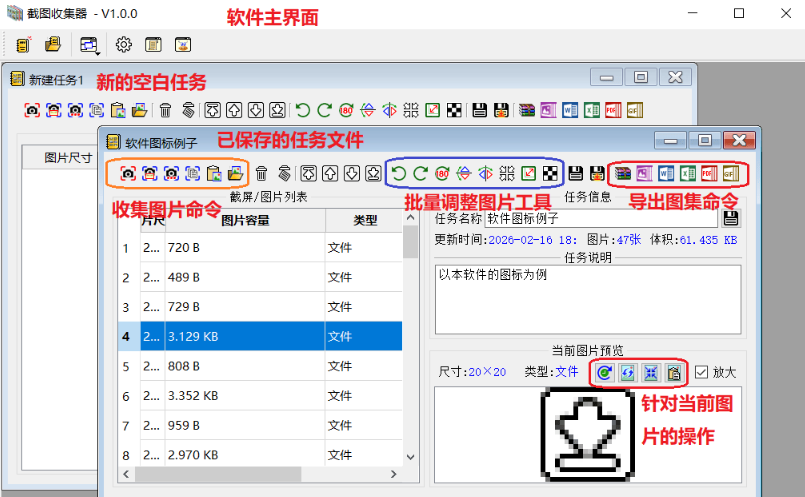This screenshot has width=805, height=497.
Task: Rotate images clockwise in 软件图标例子 window
Action: coord(420,174)
